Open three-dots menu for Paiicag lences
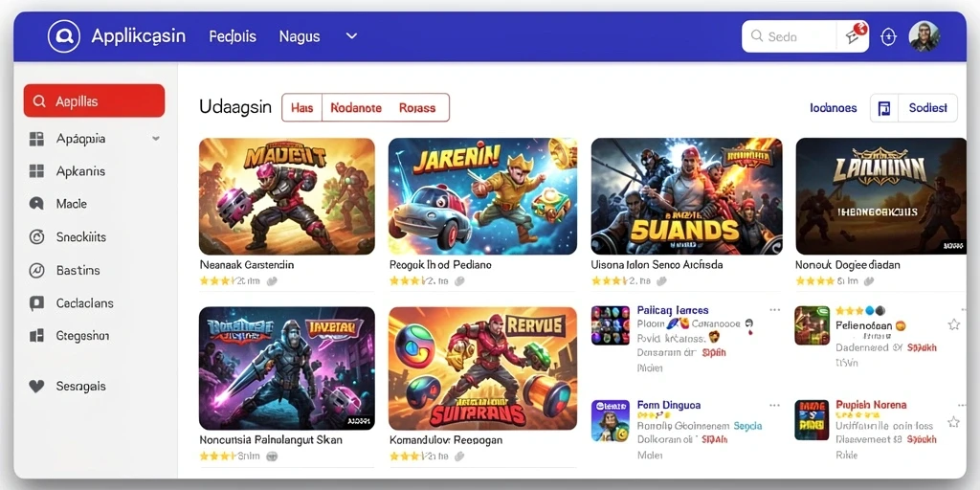This screenshot has width=980, height=490. pyautogui.click(x=775, y=309)
